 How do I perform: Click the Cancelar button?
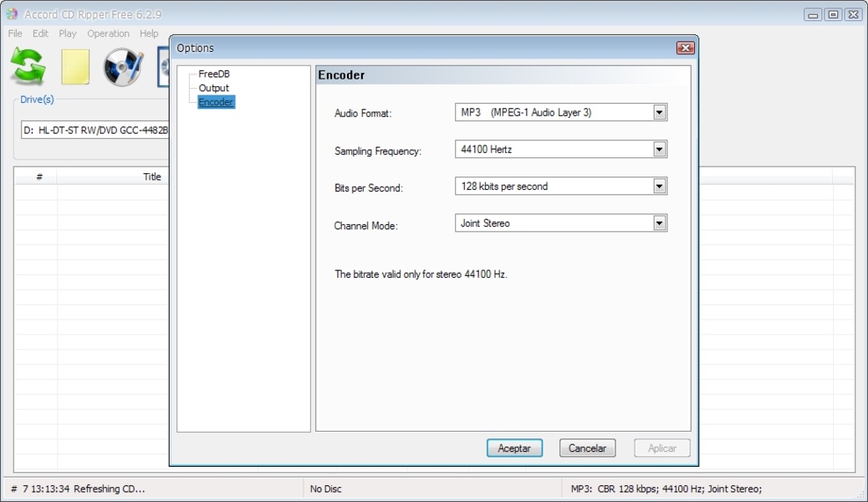click(x=587, y=448)
